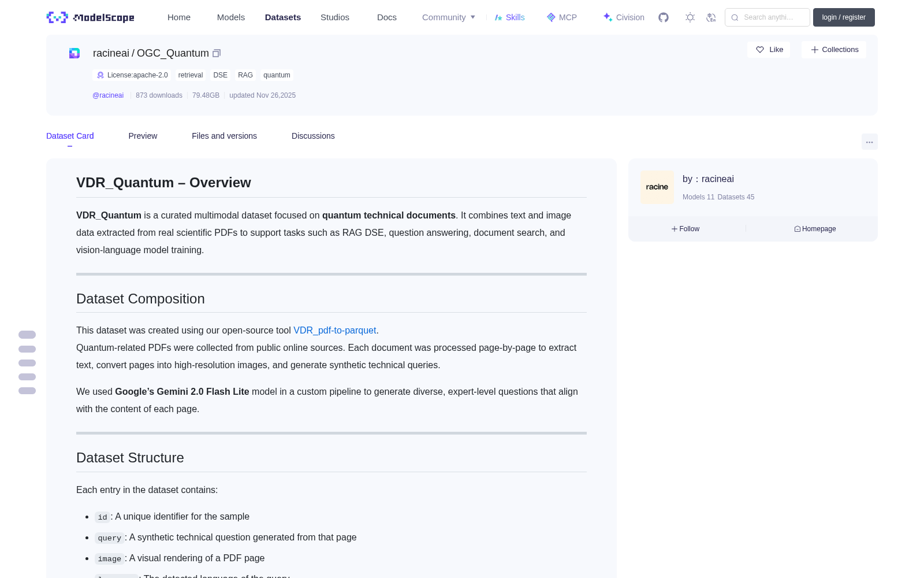The height and width of the screenshot is (578, 924).
Task: Jump to first section via outline marker
Action: 27,335
